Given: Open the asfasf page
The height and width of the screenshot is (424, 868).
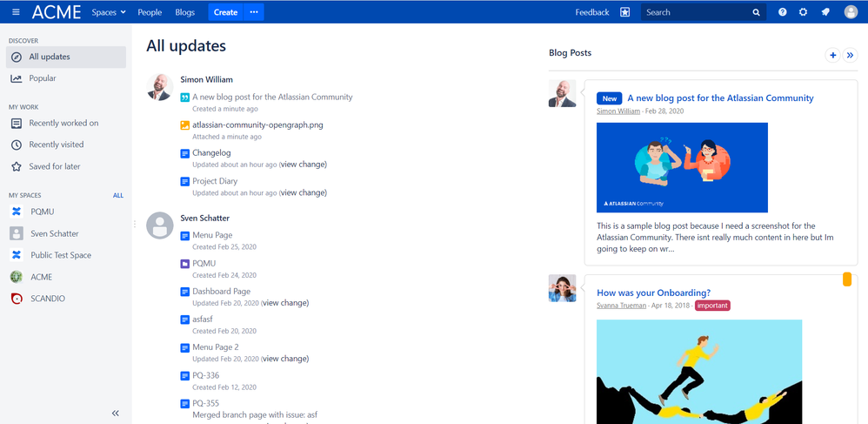Looking at the screenshot, I should [203, 320].
